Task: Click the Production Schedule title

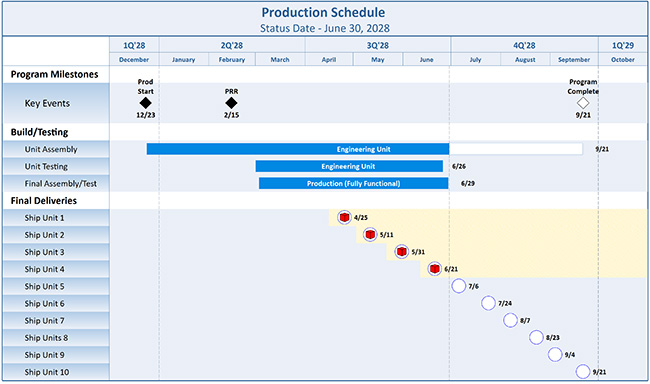Action: point(323,12)
